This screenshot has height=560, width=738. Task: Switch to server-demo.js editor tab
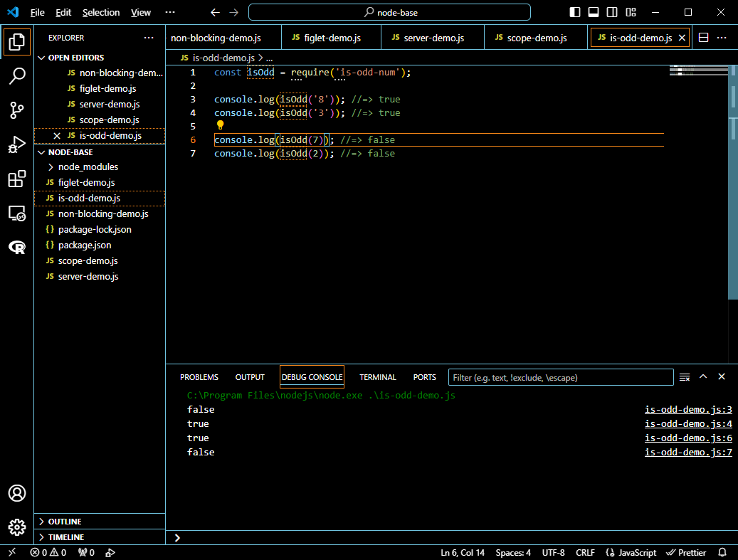click(433, 38)
